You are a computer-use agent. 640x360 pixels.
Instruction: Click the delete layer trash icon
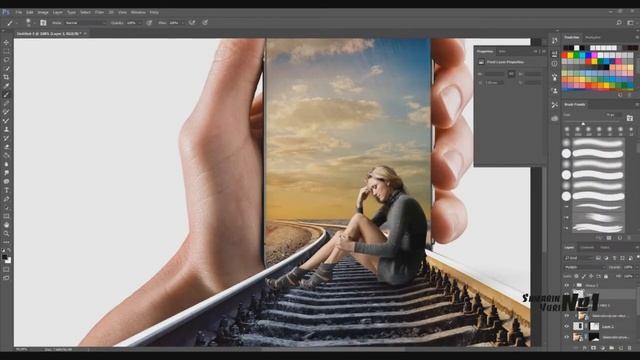630,348
